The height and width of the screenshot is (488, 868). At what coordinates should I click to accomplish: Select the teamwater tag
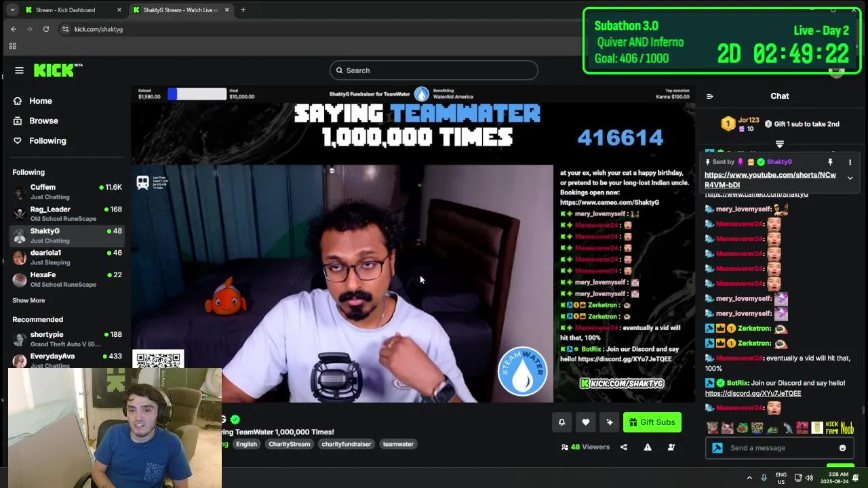tap(398, 444)
